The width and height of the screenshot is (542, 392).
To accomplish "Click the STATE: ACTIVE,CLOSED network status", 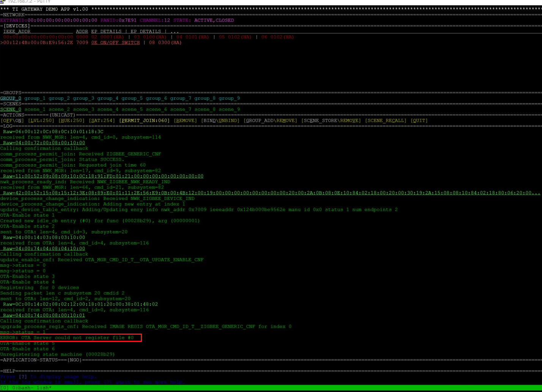I will (203, 20).
